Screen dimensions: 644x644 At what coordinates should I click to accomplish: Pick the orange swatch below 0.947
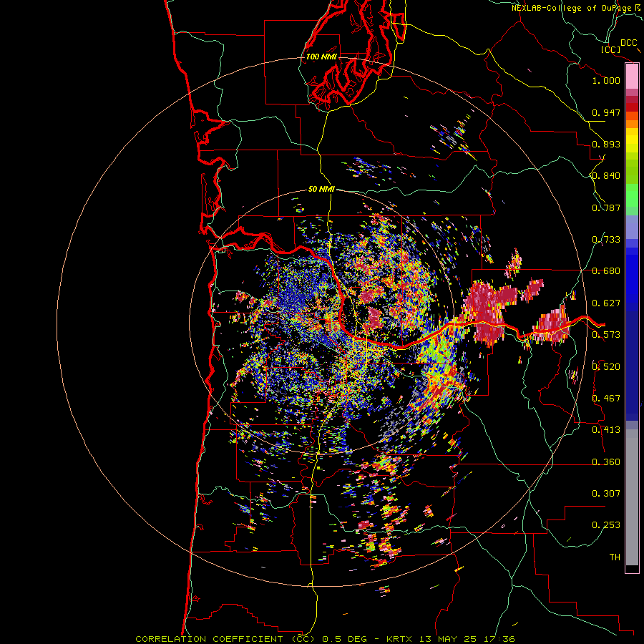pyautogui.click(x=632, y=124)
